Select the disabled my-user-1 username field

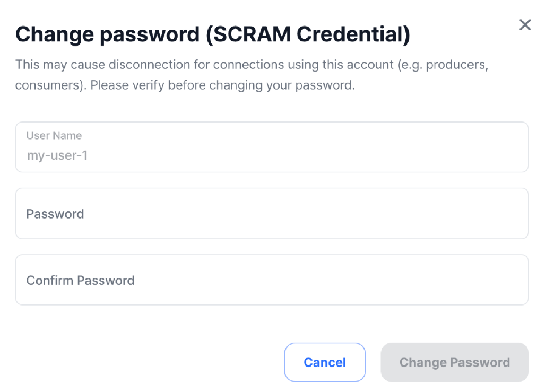[x=272, y=147]
